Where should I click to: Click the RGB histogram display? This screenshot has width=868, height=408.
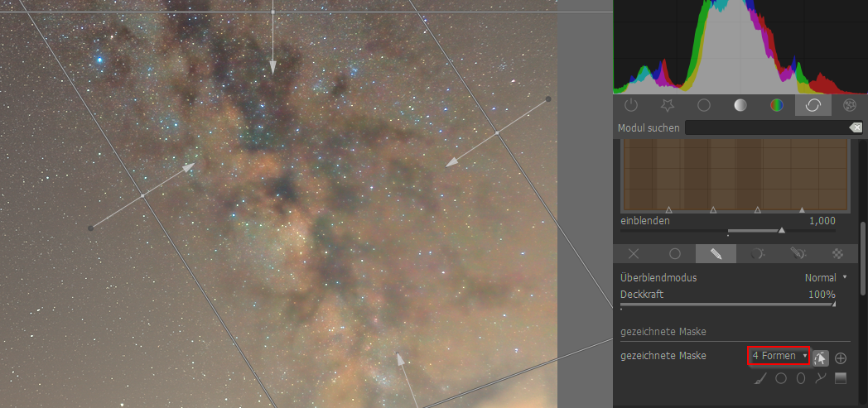tap(740, 46)
